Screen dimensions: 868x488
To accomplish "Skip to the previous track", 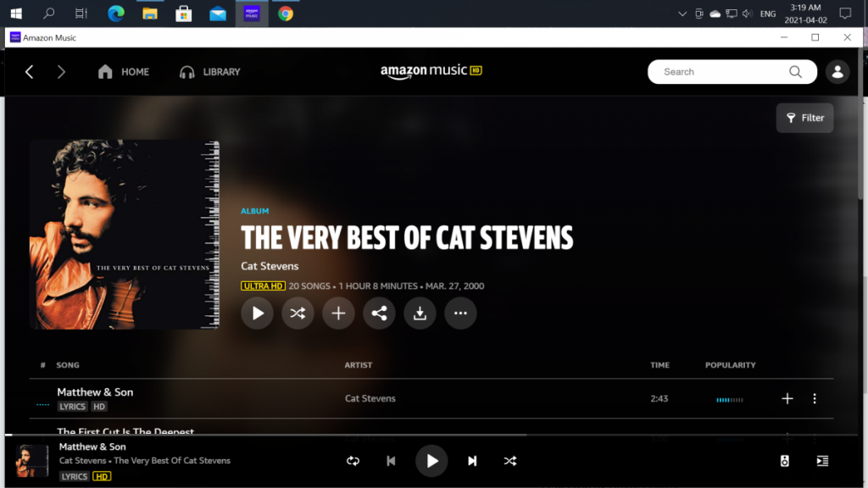I will [x=391, y=461].
